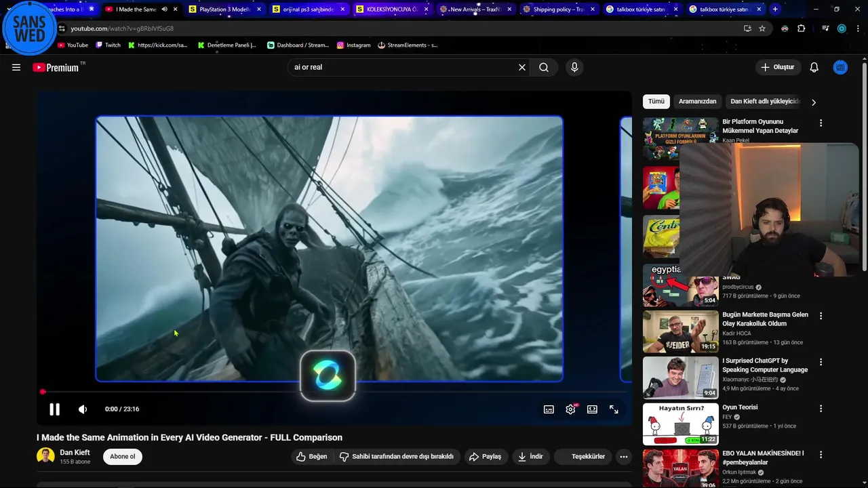Open 'I Surprised ChatGPT' video thumbnail
868x488 pixels.
[x=680, y=378]
